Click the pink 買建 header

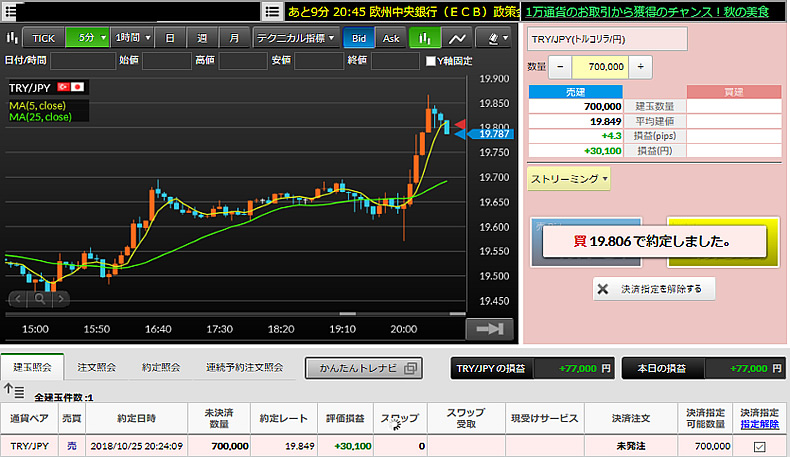(734, 92)
